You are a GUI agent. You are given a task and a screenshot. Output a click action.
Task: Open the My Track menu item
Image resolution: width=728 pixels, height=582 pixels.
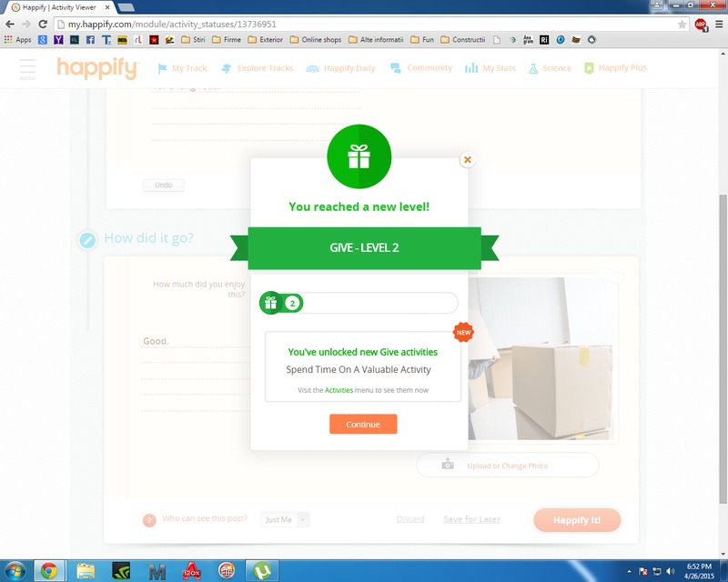pos(183,68)
